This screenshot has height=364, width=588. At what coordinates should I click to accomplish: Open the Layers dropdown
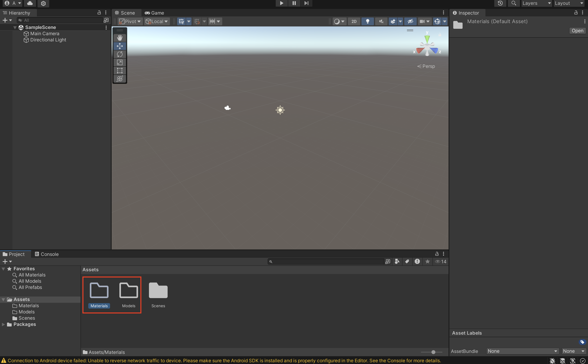(x=536, y=3)
